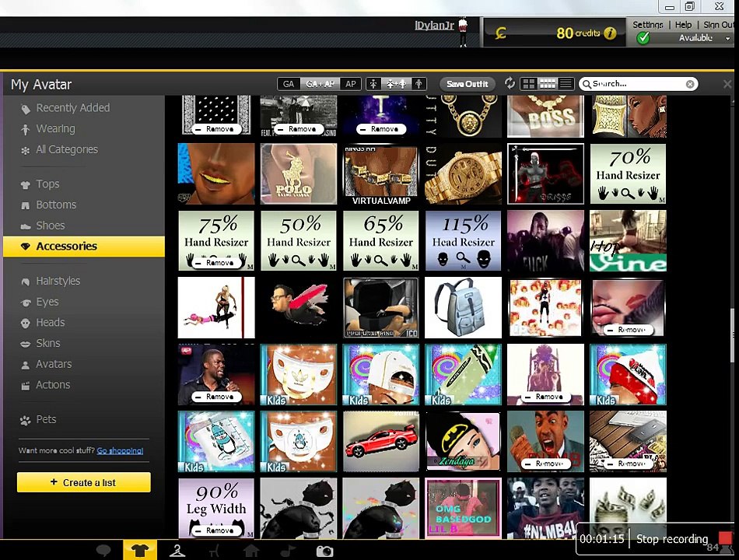Open Settings
Viewport: 739px width, 560px height.
coord(647,25)
